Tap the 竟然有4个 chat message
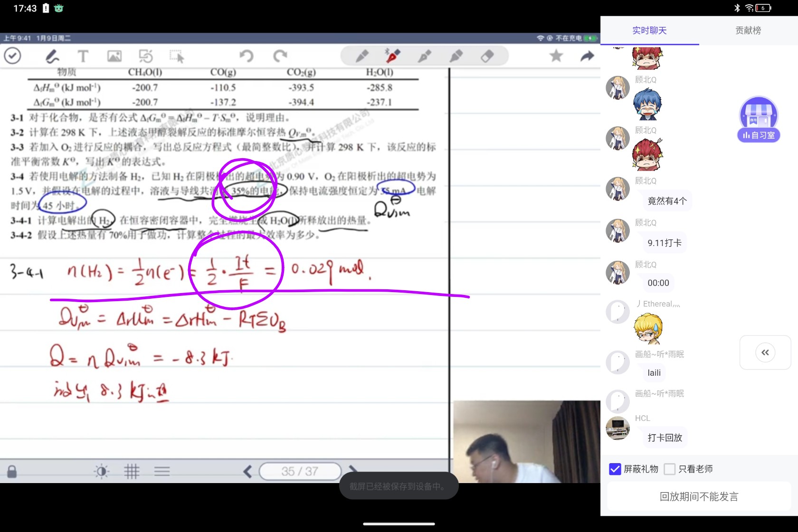The width and height of the screenshot is (798, 532). [x=667, y=201]
